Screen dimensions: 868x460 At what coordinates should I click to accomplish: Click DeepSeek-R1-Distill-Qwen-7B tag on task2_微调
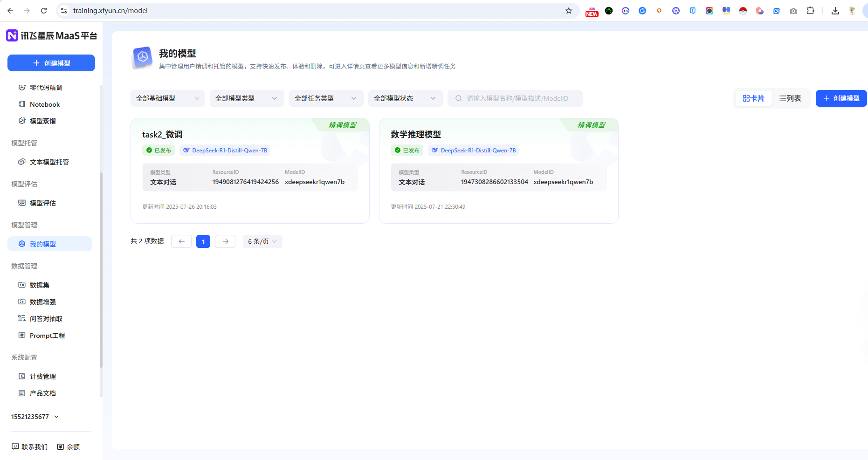(x=225, y=150)
